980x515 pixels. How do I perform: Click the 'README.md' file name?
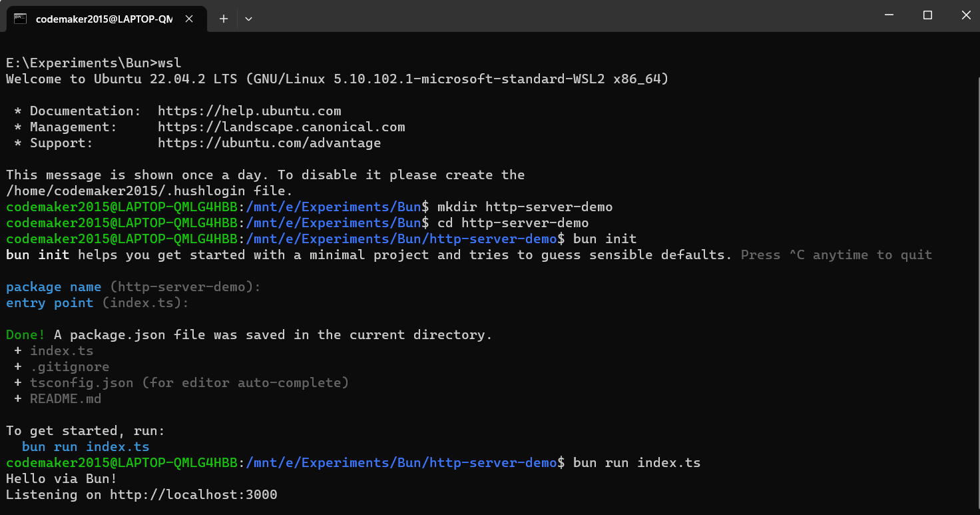coord(66,399)
